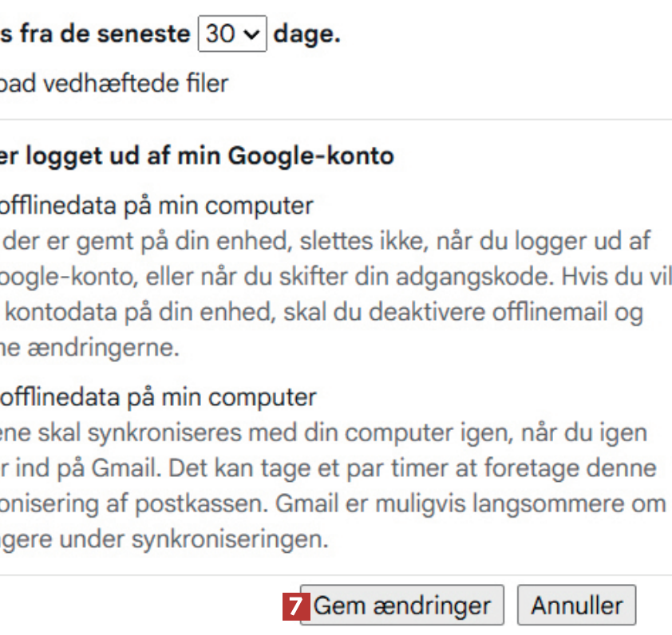The height and width of the screenshot is (635, 672).
Task: Click the line mentioning muligvis langsommere
Action: [x=331, y=503]
